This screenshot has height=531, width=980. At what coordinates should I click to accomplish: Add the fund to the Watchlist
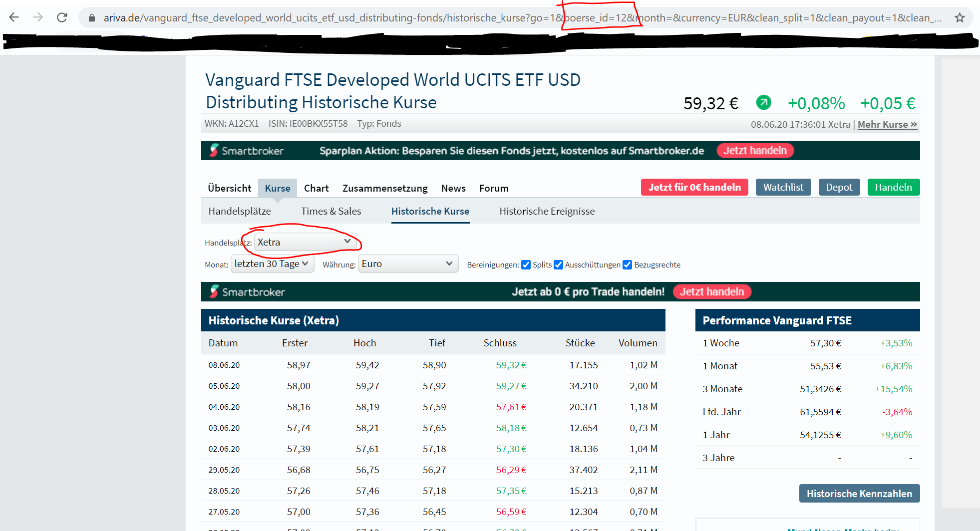(783, 187)
